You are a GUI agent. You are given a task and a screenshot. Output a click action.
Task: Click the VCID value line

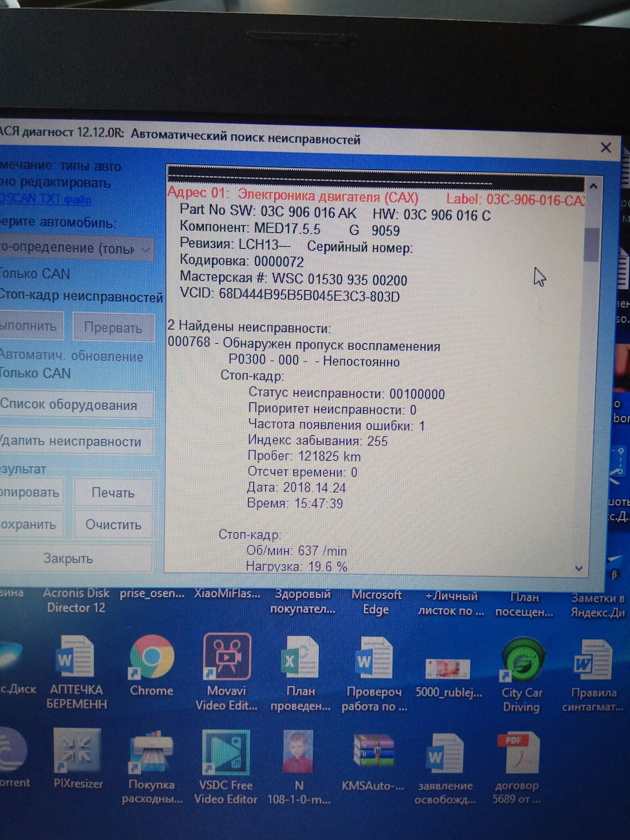pos(289,295)
